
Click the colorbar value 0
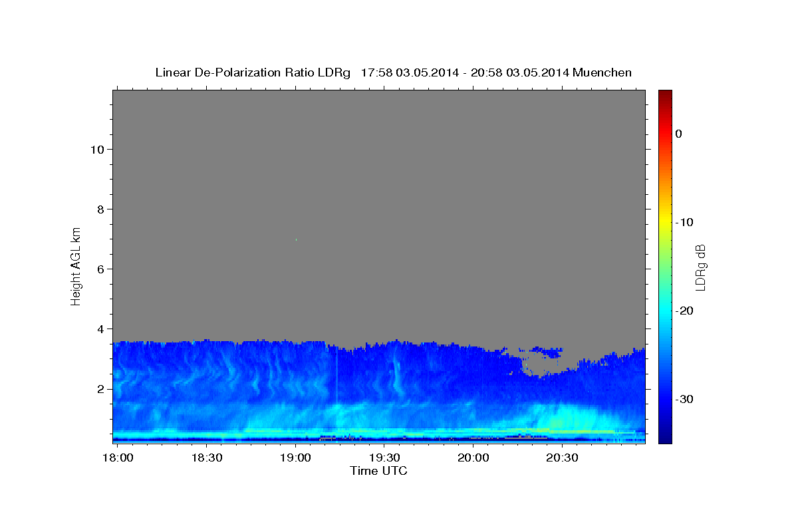point(679,134)
